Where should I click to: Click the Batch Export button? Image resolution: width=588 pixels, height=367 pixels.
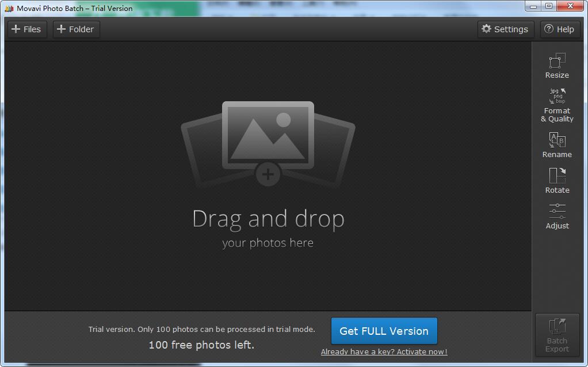tap(557, 335)
